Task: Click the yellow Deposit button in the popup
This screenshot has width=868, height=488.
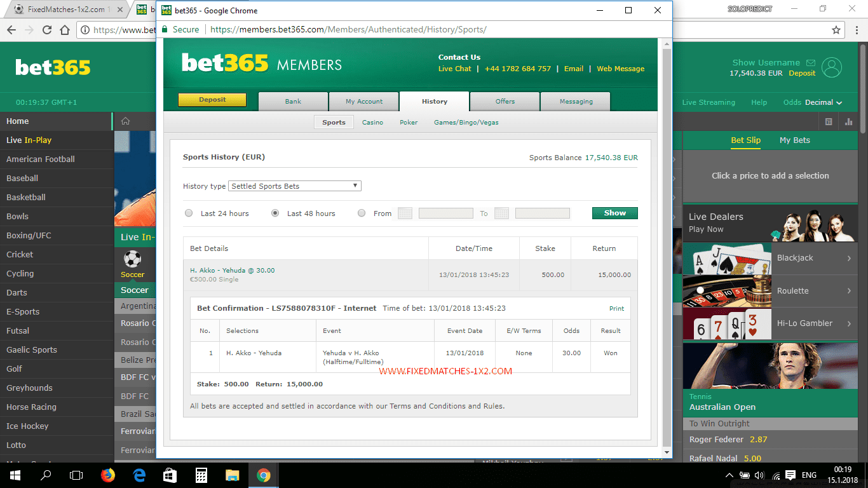Action: click(212, 100)
